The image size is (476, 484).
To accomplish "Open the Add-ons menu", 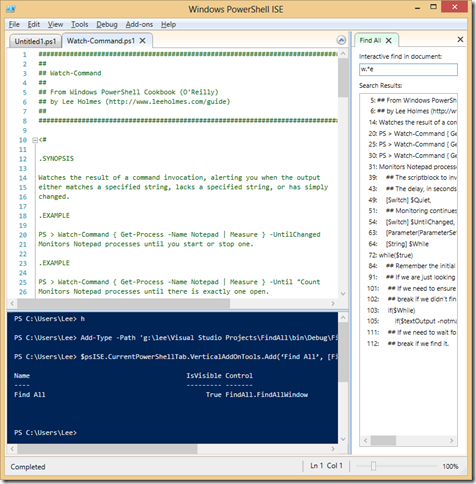I will click(139, 24).
